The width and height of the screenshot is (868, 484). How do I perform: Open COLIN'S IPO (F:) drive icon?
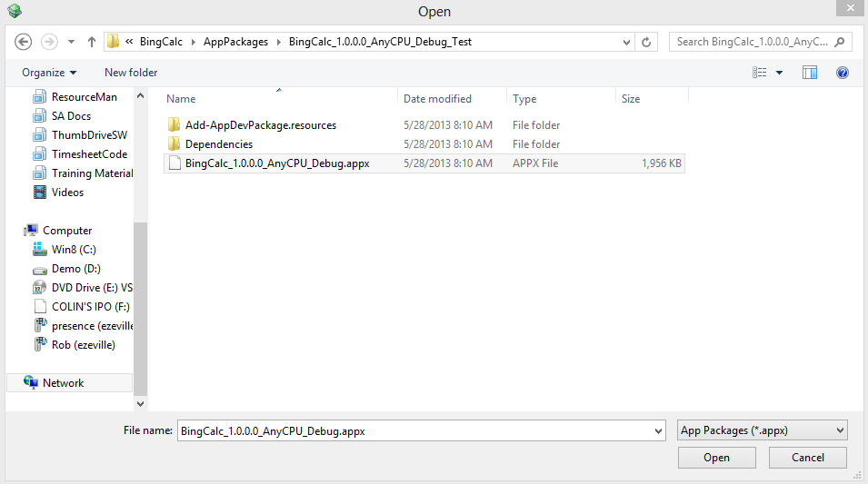[40, 306]
